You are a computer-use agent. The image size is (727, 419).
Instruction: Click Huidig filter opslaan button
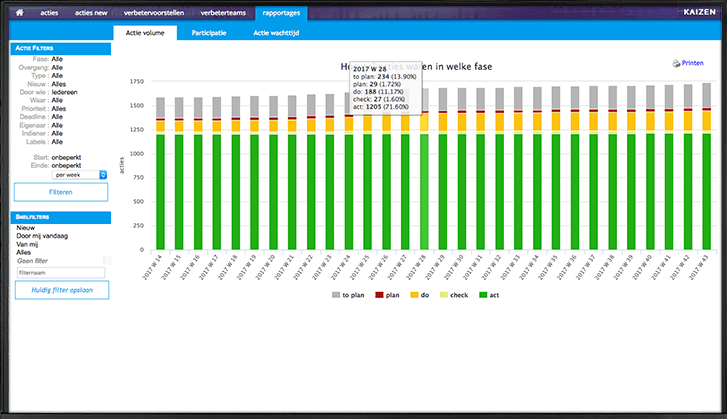pyautogui.click(x=61, y=290)
